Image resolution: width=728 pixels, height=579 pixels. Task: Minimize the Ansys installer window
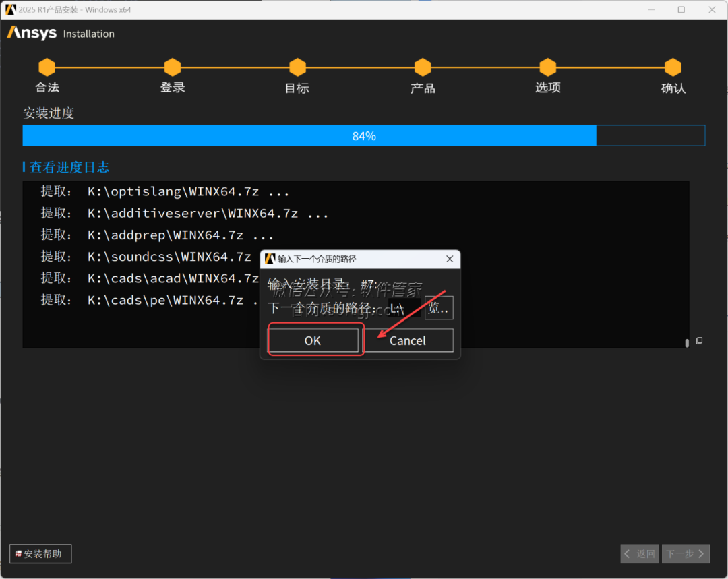pyautogui.click(x=651, y=9)
